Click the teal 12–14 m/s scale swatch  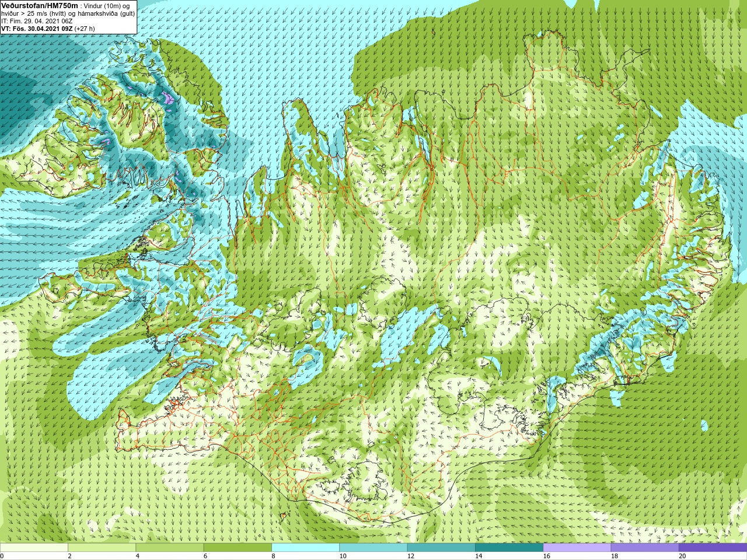click(441, 547)
